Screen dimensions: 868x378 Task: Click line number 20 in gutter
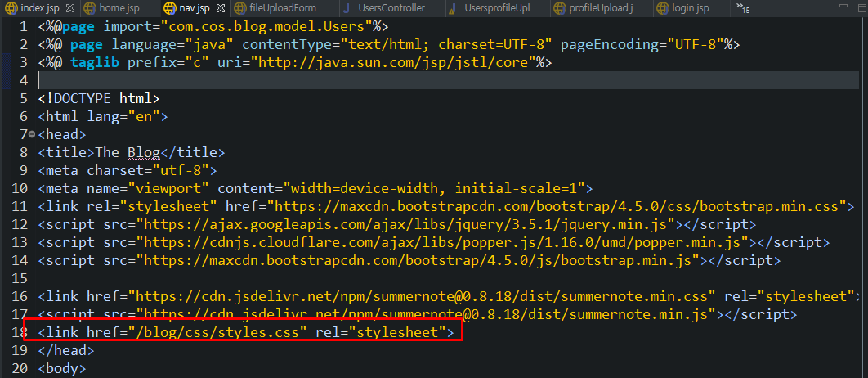coord(19,368)
